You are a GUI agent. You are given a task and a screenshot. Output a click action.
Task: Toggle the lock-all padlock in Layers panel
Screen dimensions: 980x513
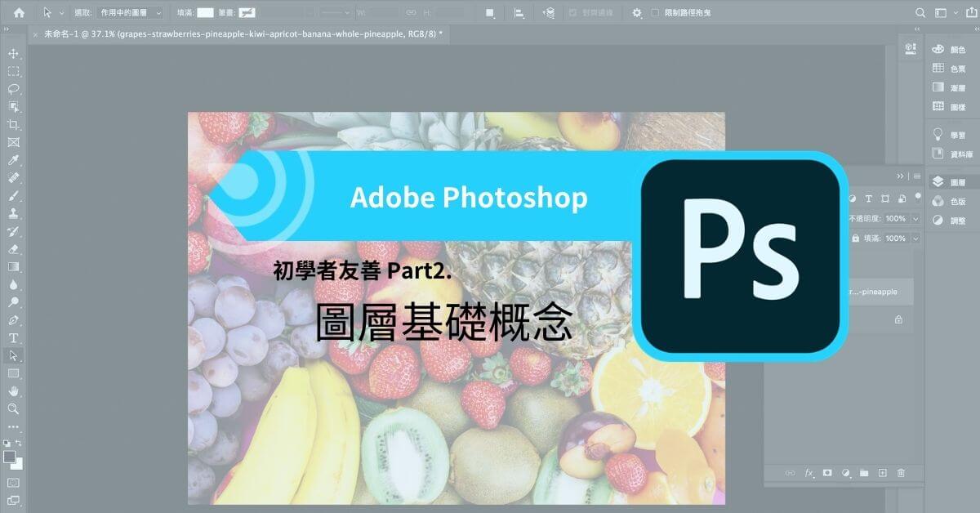[x=856, y=239]
